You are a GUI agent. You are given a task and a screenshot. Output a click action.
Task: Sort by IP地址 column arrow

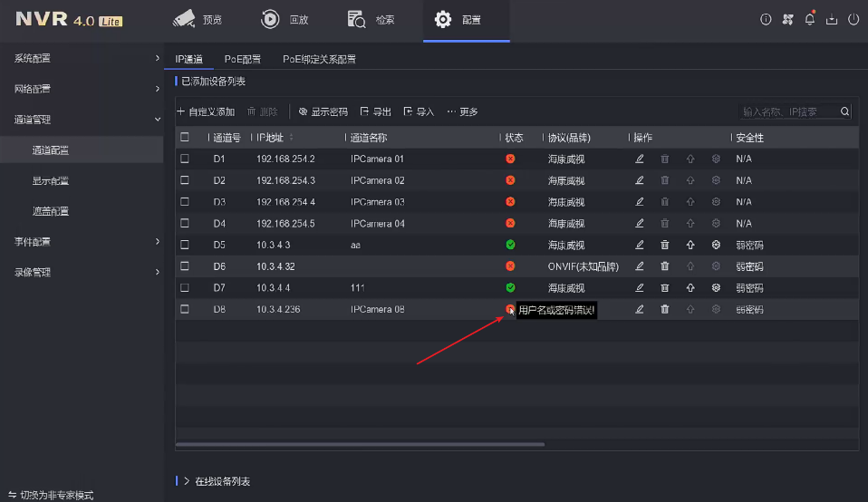(x=291, y=137)
